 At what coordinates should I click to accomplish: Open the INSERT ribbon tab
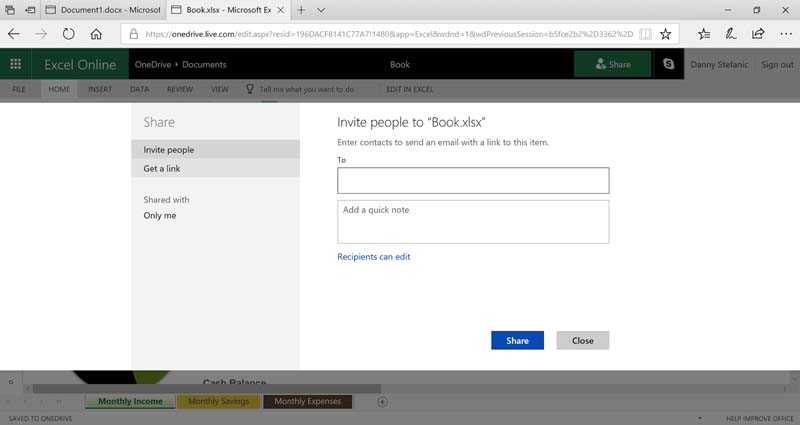[x=99, y=89]
